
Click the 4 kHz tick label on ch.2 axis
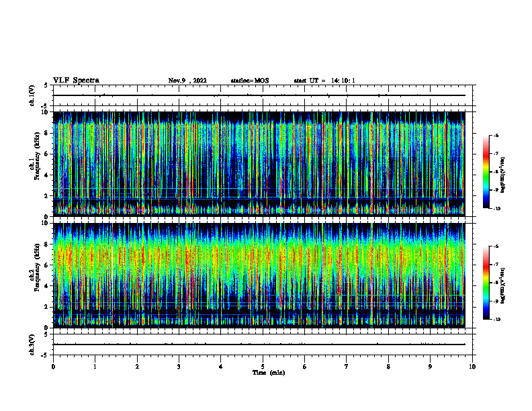(46, 286)
